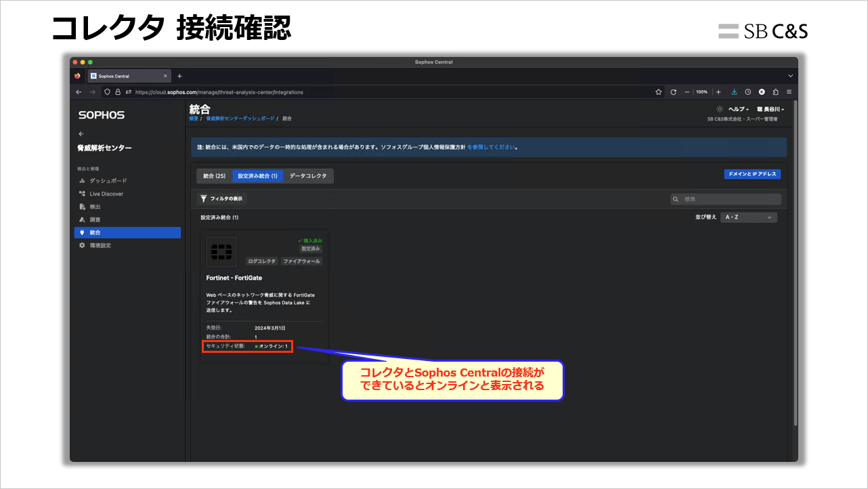Open the browser history clock icon
This screenshot has height=489, width=868.
point(748,92)
